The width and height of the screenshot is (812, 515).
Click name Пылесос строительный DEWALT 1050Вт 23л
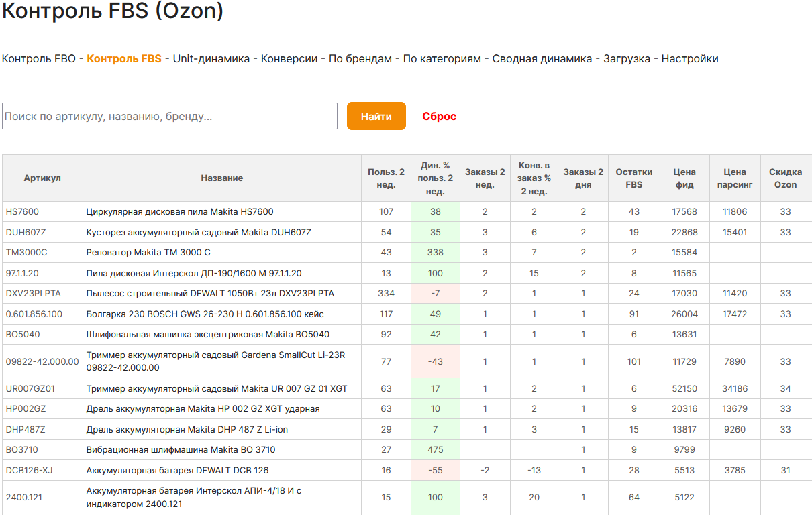[210, 294]
